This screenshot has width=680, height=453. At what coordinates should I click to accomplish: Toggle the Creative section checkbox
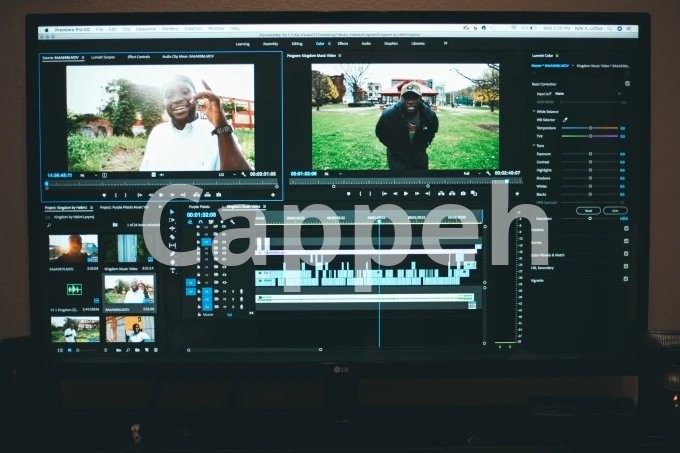click(x=626, y=228)
